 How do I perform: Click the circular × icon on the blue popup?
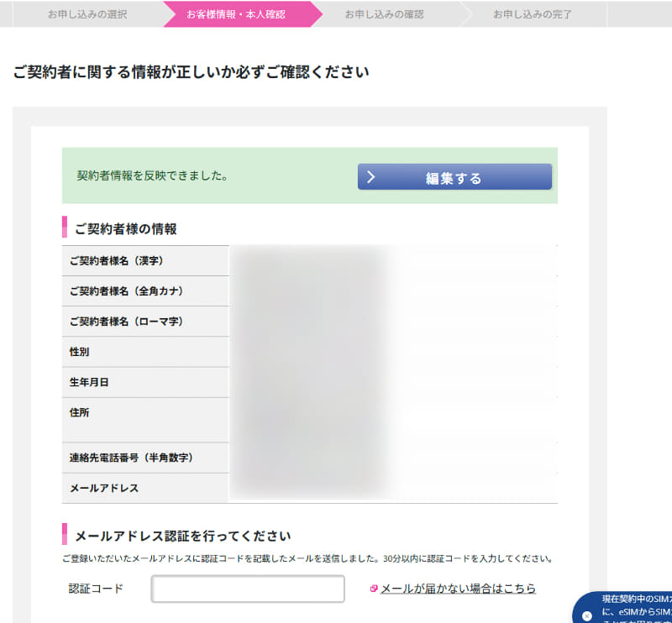pyautogui.click(x=586, y=615)
